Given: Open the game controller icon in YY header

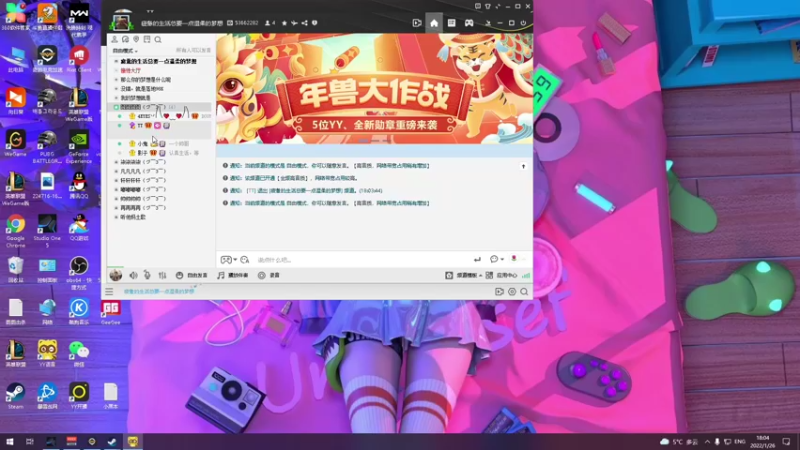Looking at the screenshot, I should pos(469,23).
